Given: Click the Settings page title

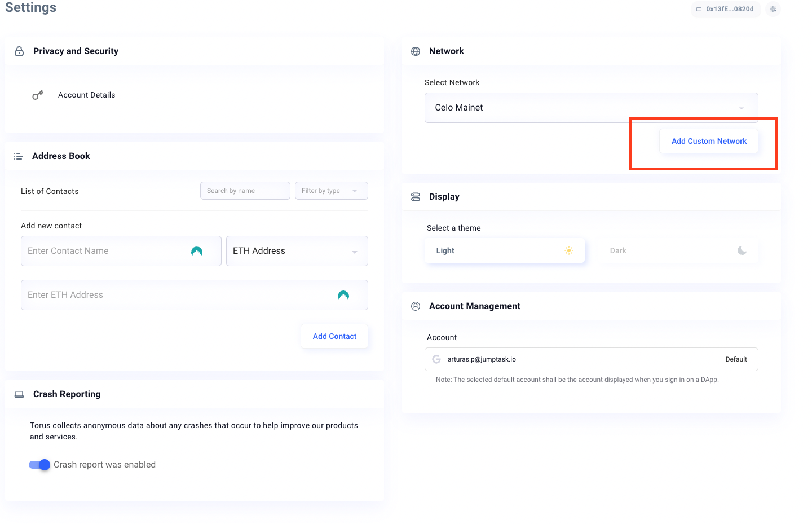Looking at the screenshot, I should coord(31,7).
